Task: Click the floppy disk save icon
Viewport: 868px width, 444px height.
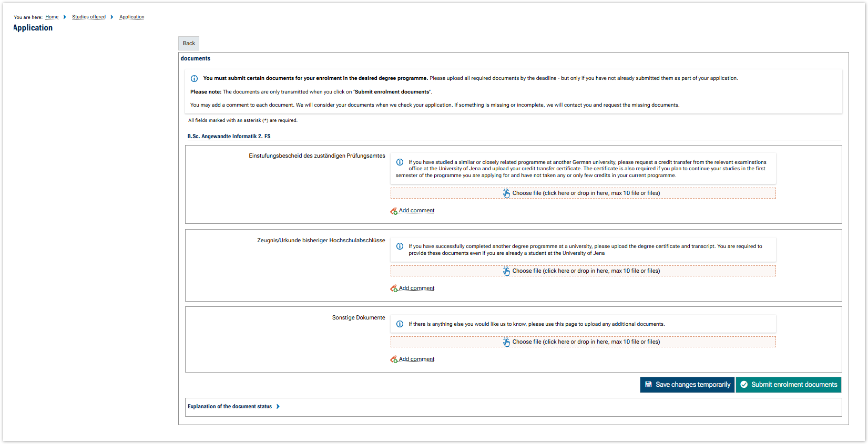Action: point(648,385)
